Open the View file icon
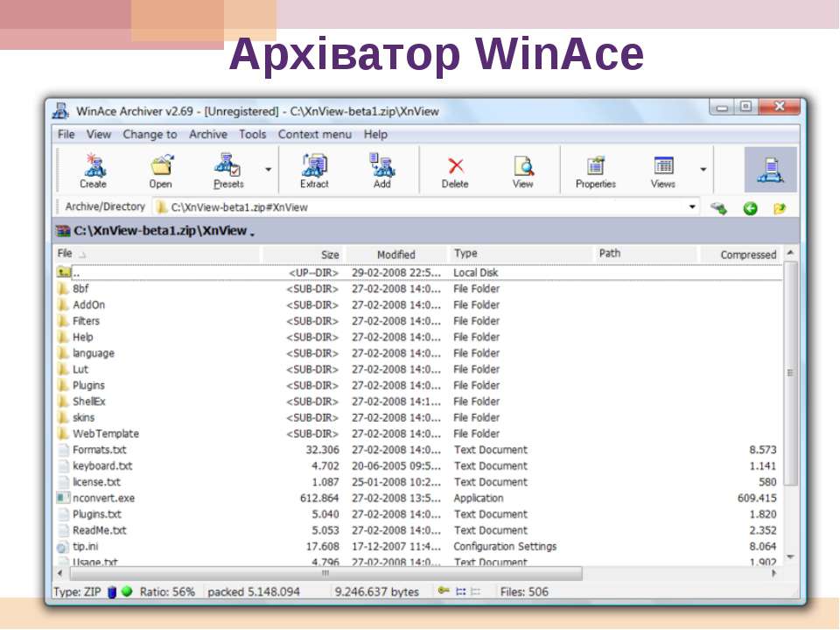 coord(523,165)
